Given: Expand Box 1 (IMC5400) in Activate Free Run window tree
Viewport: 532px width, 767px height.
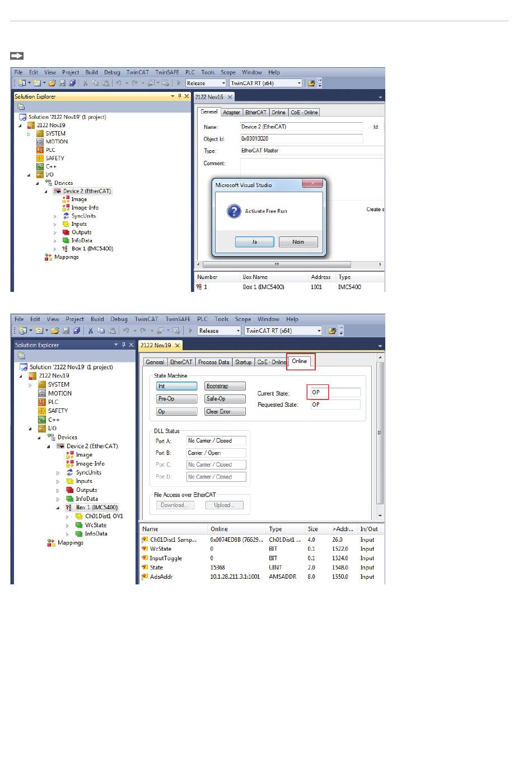Looking at the screenshot, I should point(55,249).
